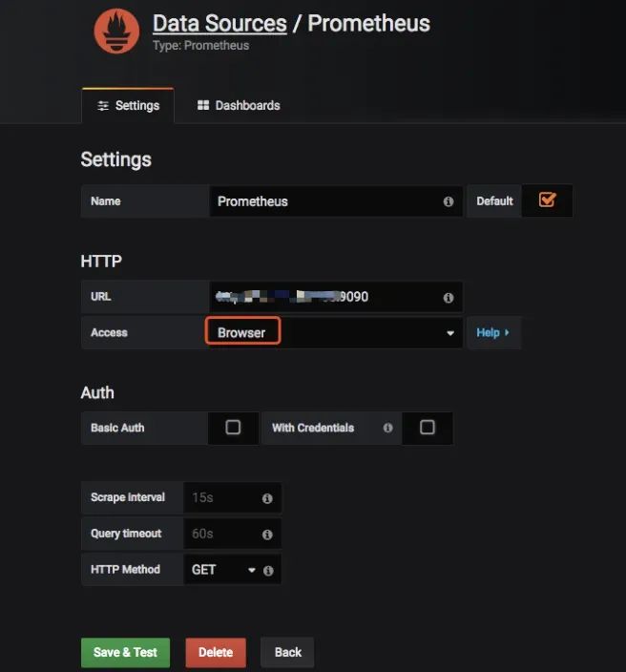Click the HTTP Method info icon

(268, 571)
